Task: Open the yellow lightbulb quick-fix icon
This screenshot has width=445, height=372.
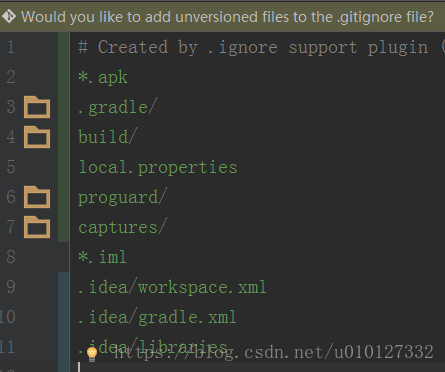Action: point(92,354)
